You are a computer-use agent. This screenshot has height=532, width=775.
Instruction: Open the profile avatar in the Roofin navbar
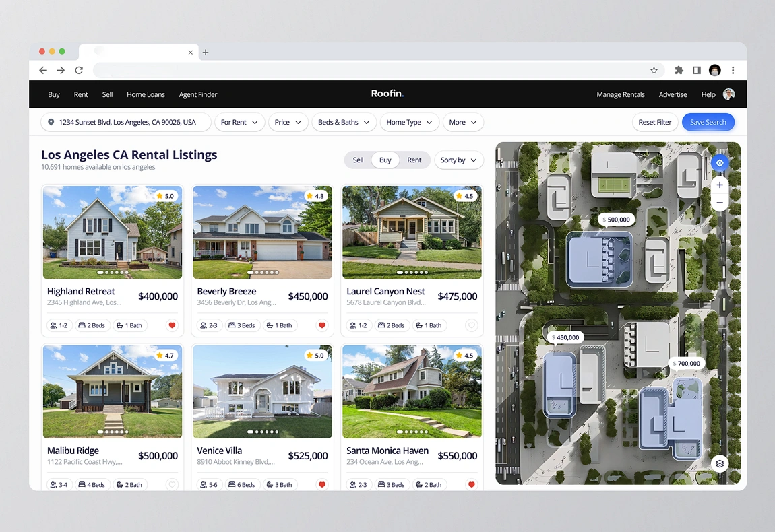728,94
